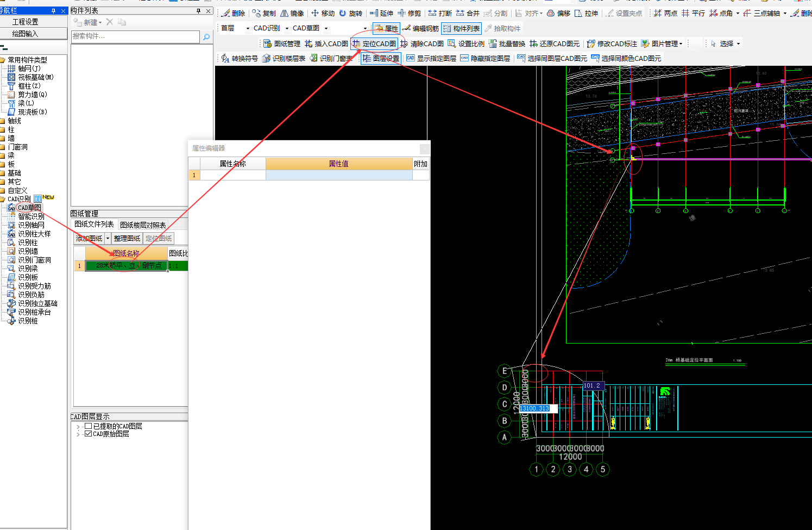This screenshot has width=812, height=530.
Task: Click the 打断 (break) tool
Action: point(440,13)
